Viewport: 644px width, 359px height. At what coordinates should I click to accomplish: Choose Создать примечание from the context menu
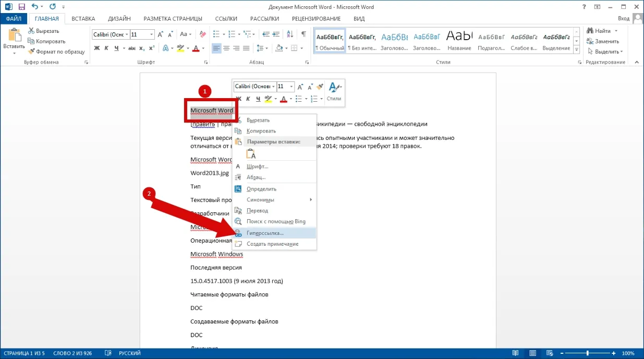[x=275, y=244]
